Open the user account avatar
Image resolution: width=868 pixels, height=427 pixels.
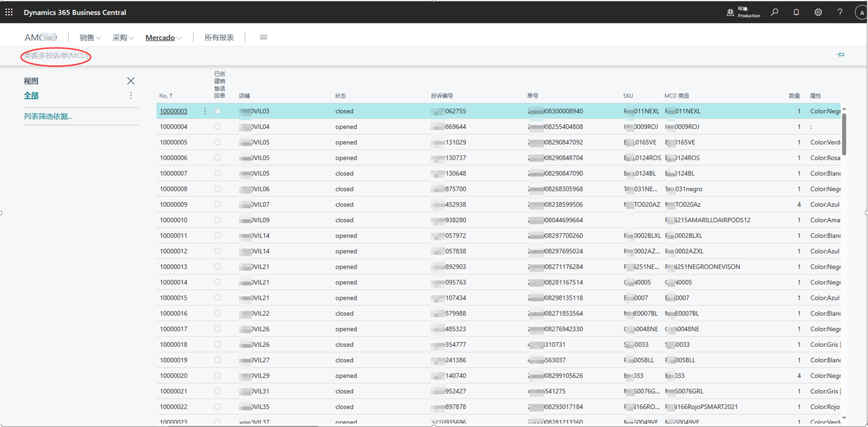click(x=861, y=12)
